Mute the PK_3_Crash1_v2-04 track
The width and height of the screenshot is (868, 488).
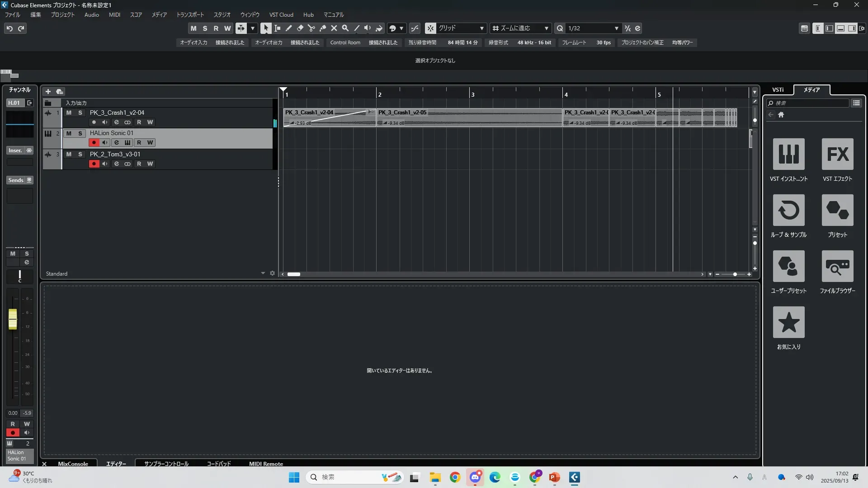(x=69, y=113)
